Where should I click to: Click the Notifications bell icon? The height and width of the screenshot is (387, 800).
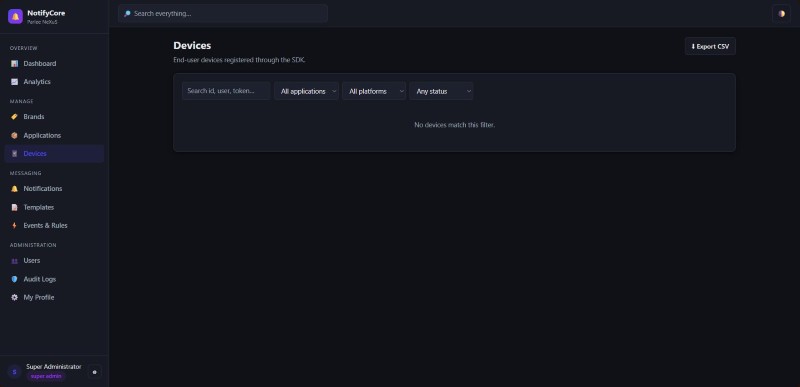coord(14,189)
